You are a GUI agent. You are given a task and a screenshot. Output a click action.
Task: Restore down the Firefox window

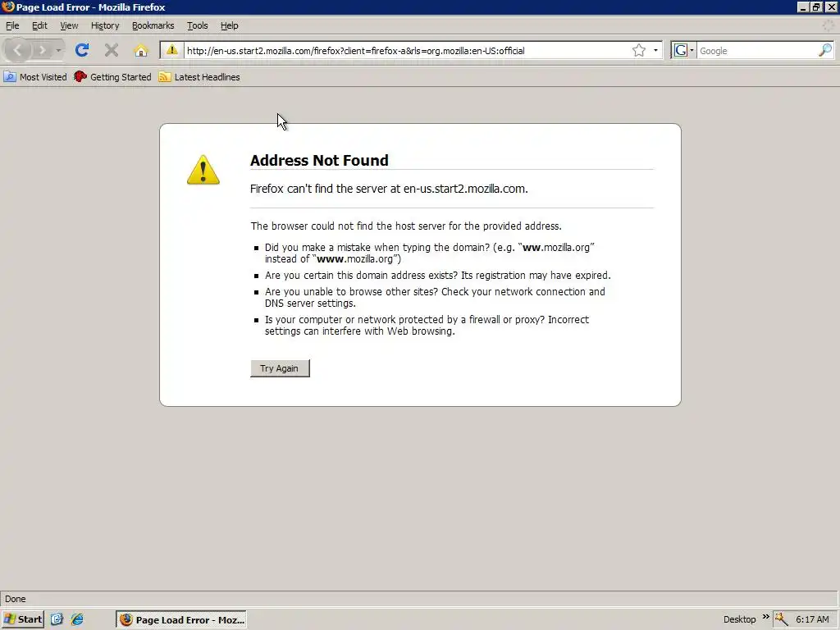pyautogui.click(x=816, y=7)
